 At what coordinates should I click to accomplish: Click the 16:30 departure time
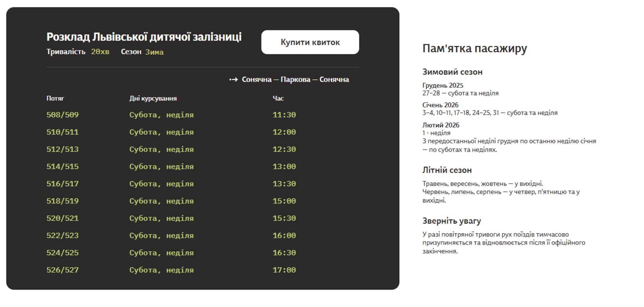[x=284, y=253]
